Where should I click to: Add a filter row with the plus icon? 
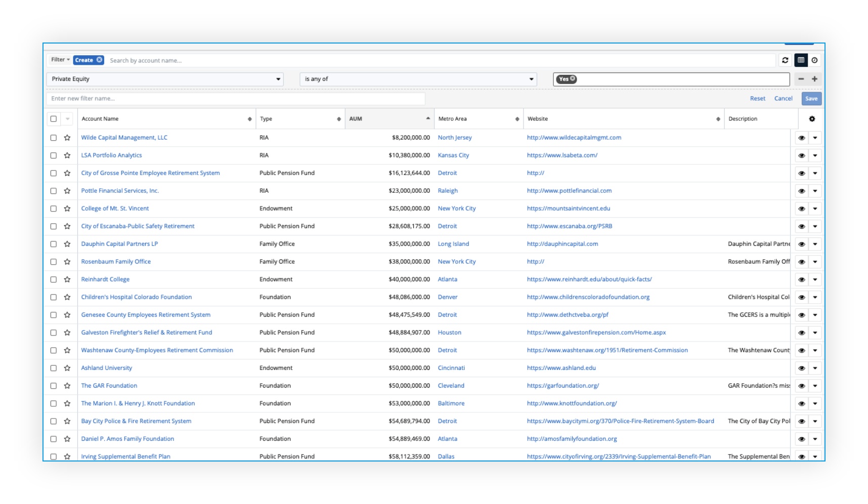point(814,79)
